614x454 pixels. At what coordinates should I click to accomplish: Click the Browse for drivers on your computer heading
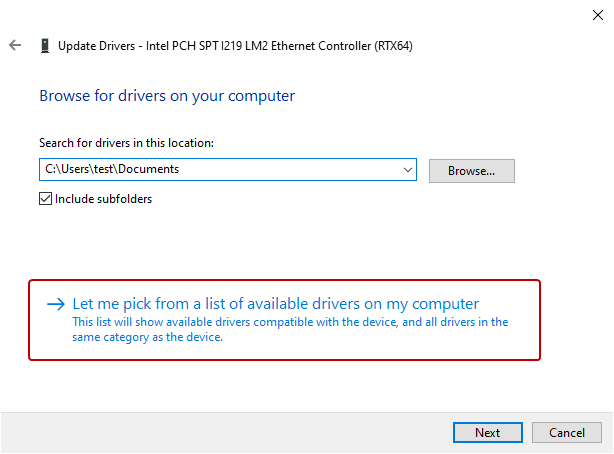point(167,96)
